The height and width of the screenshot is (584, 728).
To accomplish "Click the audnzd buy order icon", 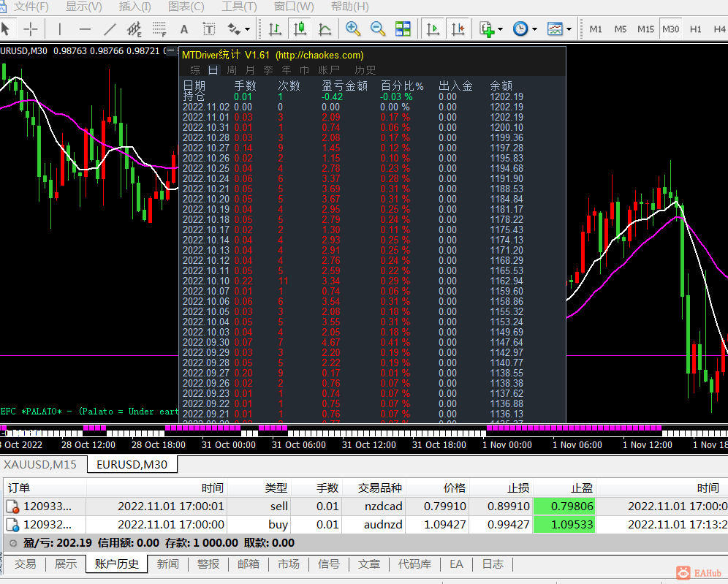I will (12, 525).
